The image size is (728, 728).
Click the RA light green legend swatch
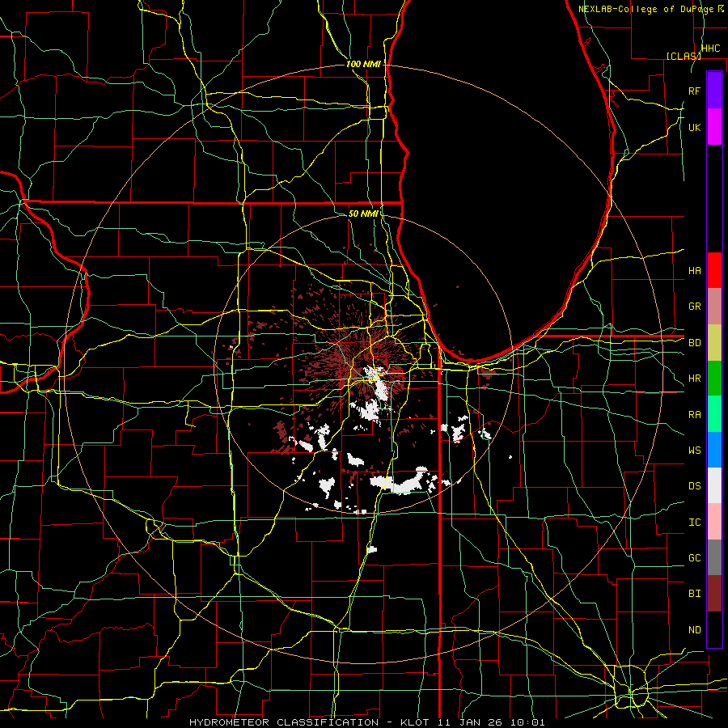click(x=714, y=414)
